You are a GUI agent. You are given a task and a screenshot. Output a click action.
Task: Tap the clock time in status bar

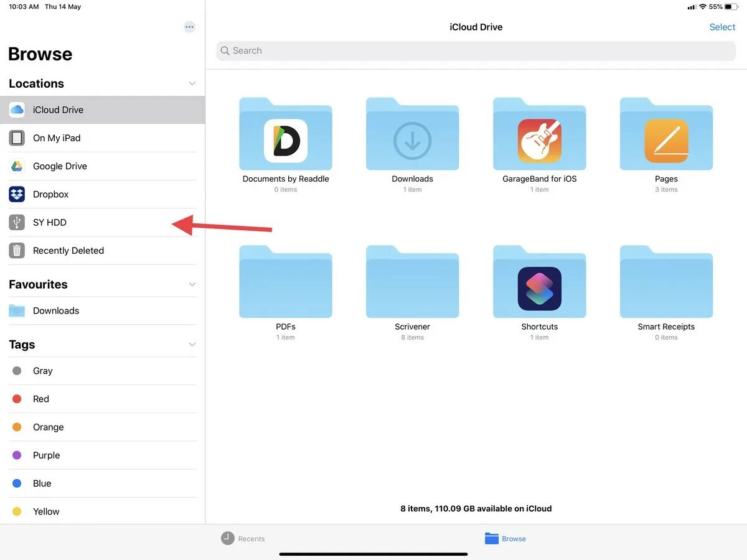(24, 7)
